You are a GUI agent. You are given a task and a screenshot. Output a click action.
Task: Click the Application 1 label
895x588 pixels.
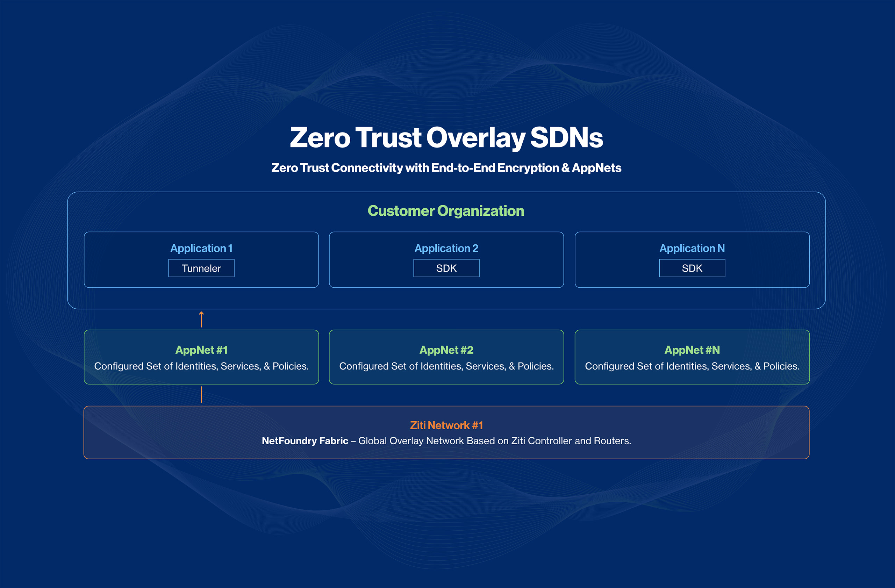(201, 248)
